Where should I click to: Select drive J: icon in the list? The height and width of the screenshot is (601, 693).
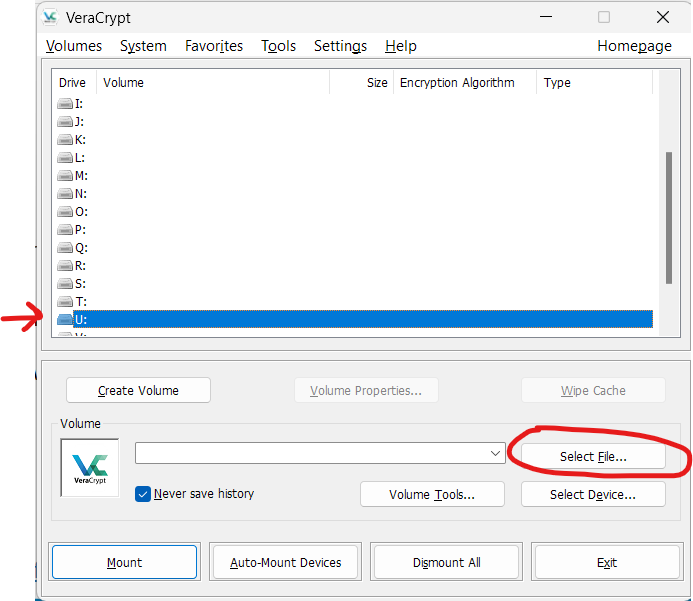click(65, 122)
